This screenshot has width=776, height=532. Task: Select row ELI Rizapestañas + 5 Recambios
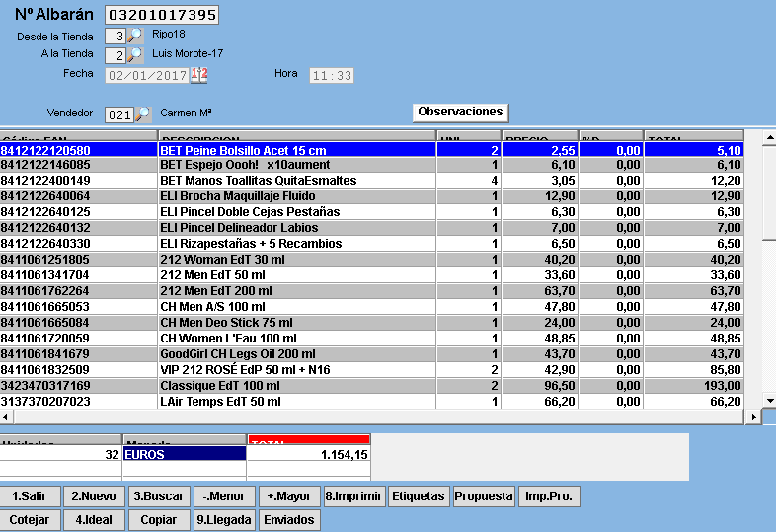[x=371, y=244]
